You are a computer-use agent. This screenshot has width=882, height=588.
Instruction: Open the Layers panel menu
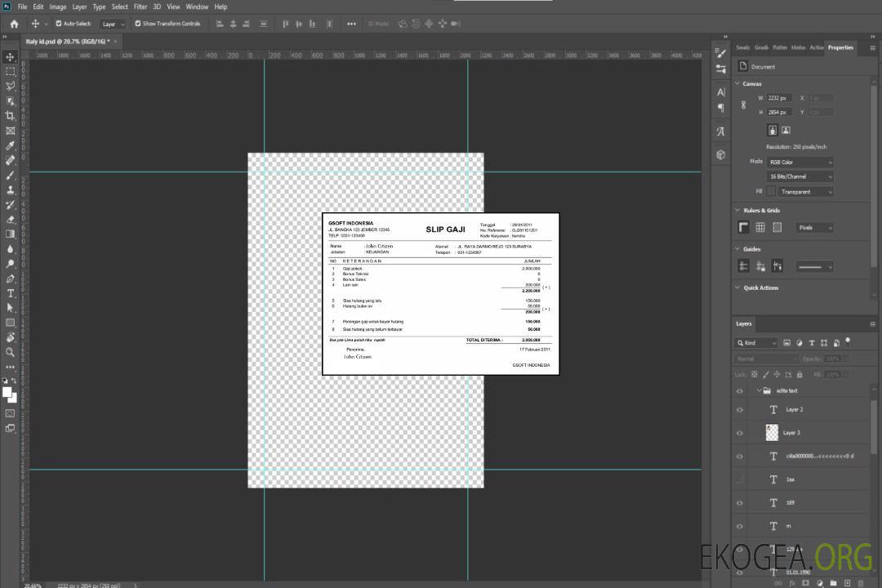click(872, 324)
